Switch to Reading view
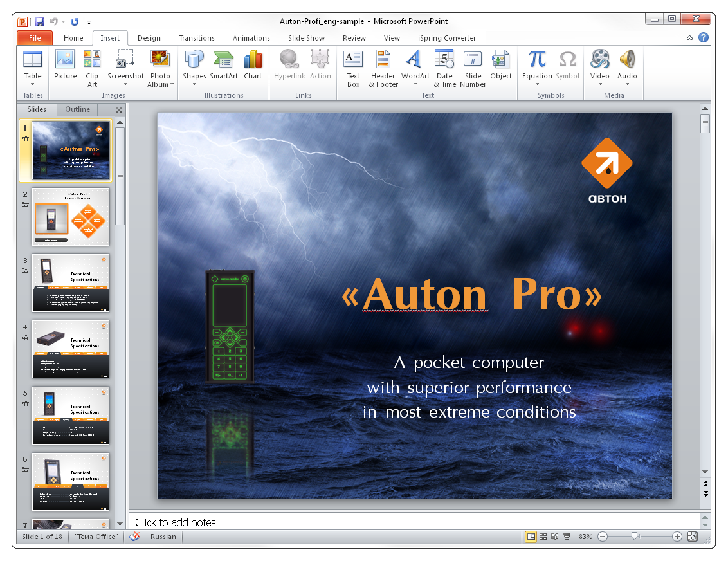Screen dimensions: 728x561 [555, 537]
